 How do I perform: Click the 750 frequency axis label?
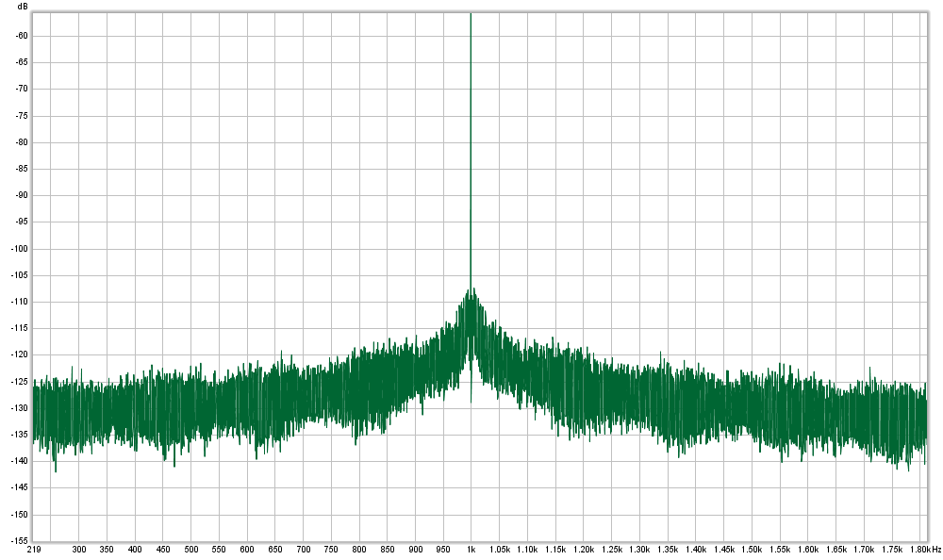coord(331,550)
